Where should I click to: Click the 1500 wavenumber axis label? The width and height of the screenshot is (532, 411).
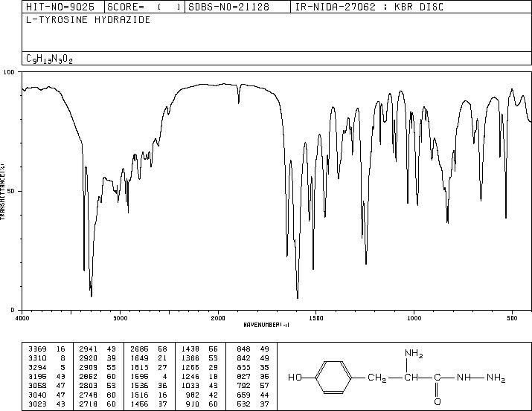point(316,318)
